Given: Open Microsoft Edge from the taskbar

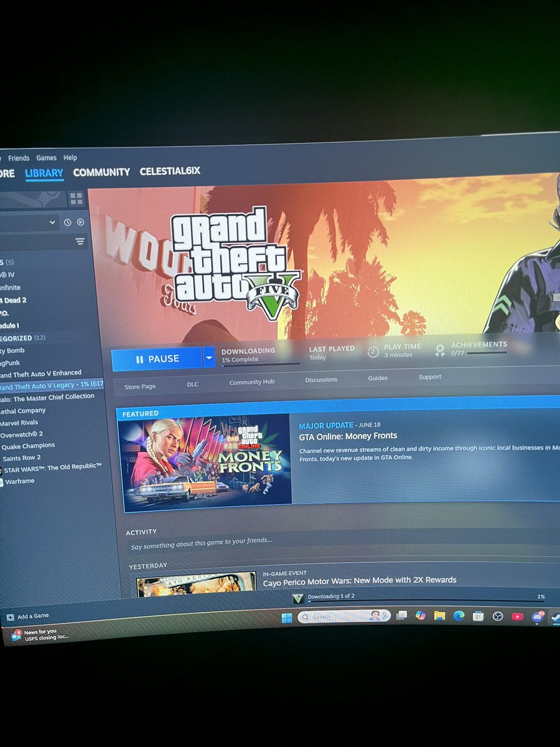Looking at the screenshot, I should (x=459, y=616).
